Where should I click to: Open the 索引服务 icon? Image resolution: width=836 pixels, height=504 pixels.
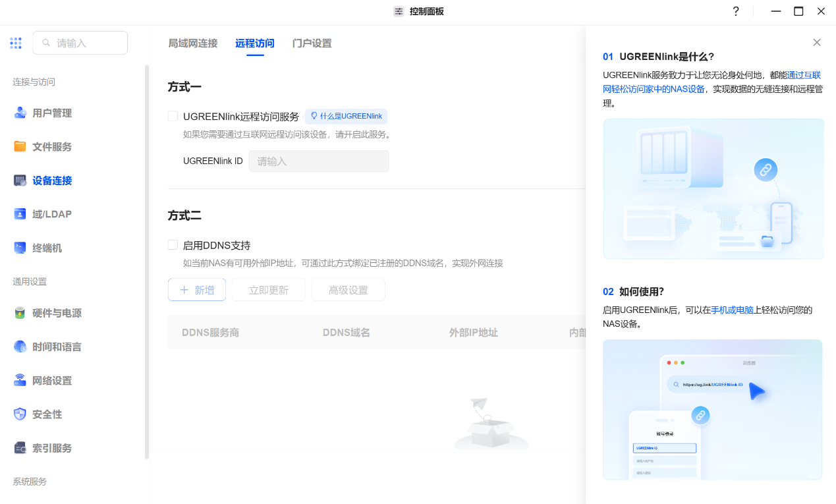pyautogui.click(x=20, y=448)
